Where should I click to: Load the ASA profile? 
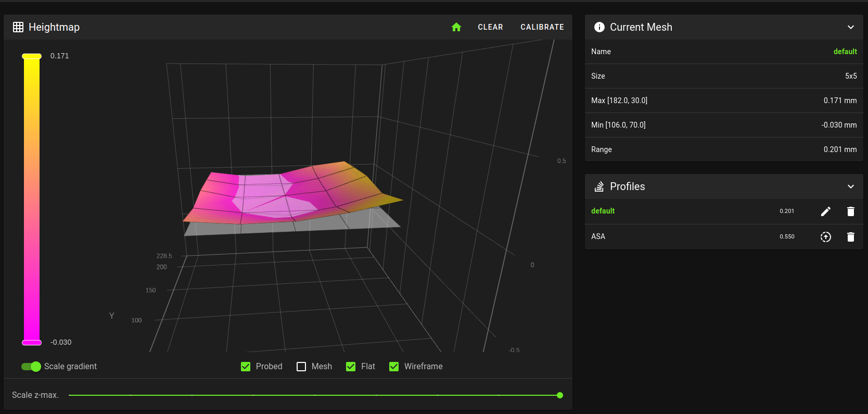(x=826, y=237)
